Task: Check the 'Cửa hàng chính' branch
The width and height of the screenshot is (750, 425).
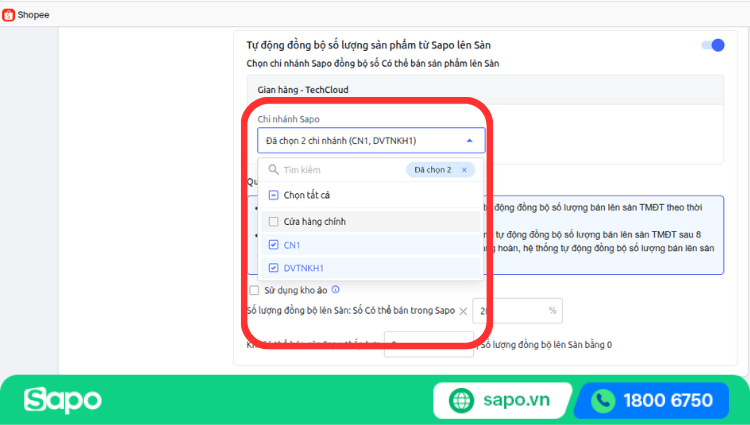Action: [x=273, y=221]
